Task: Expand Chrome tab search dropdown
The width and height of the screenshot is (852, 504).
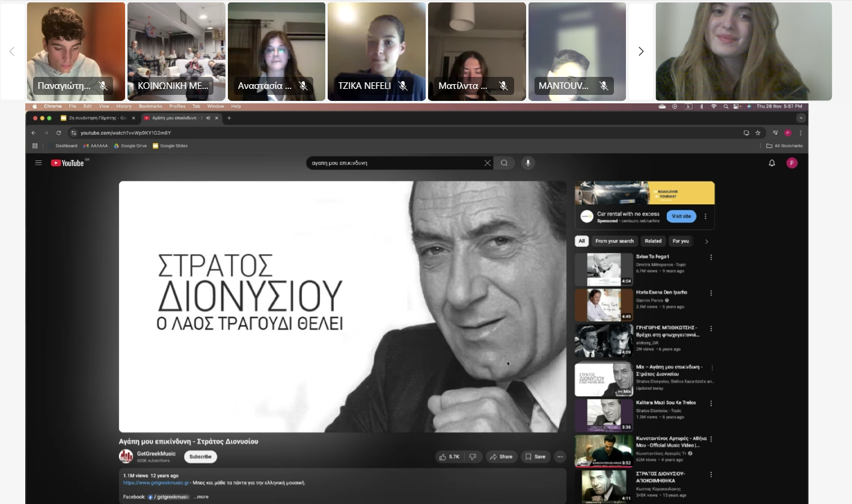Action: coord(800,118)
